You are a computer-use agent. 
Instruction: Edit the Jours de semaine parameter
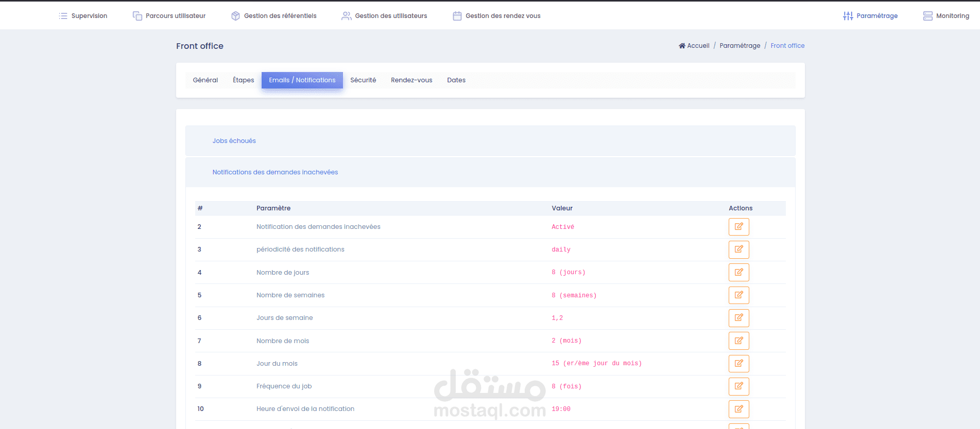[738, 318]
